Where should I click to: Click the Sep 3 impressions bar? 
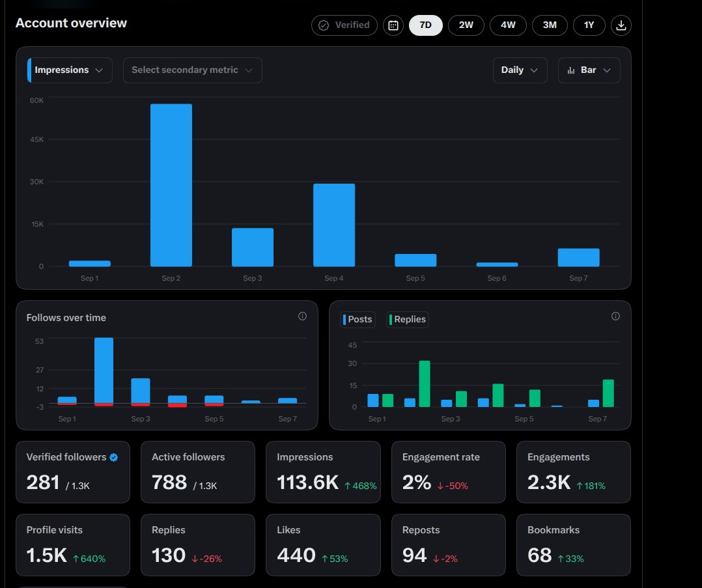pos(253,247)
